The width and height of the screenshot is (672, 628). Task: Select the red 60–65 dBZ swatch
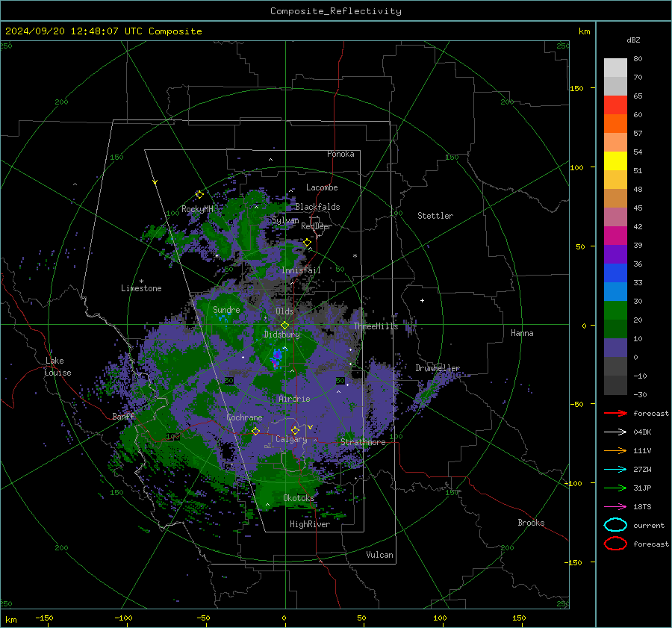click(615, 105)
